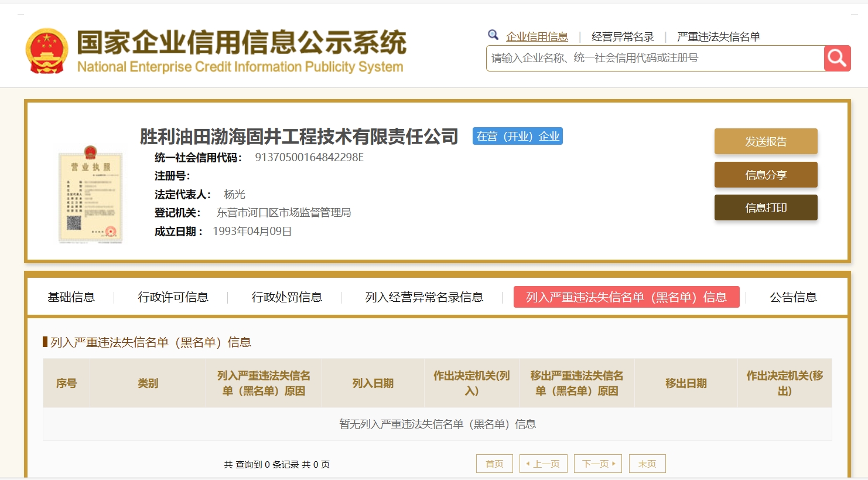Screen dimensions: 868x480
Task: Select the 企业信用信息 search category
Action: click(x=536, y=37)
